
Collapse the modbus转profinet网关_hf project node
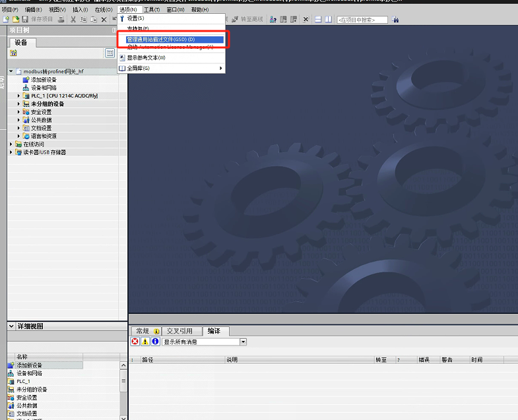click(11, 71)
